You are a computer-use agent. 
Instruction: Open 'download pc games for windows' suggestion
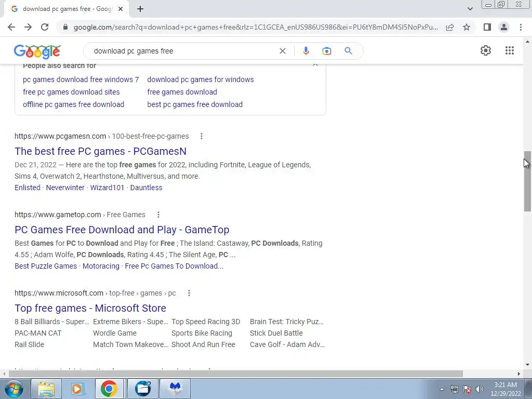(201, 79)
